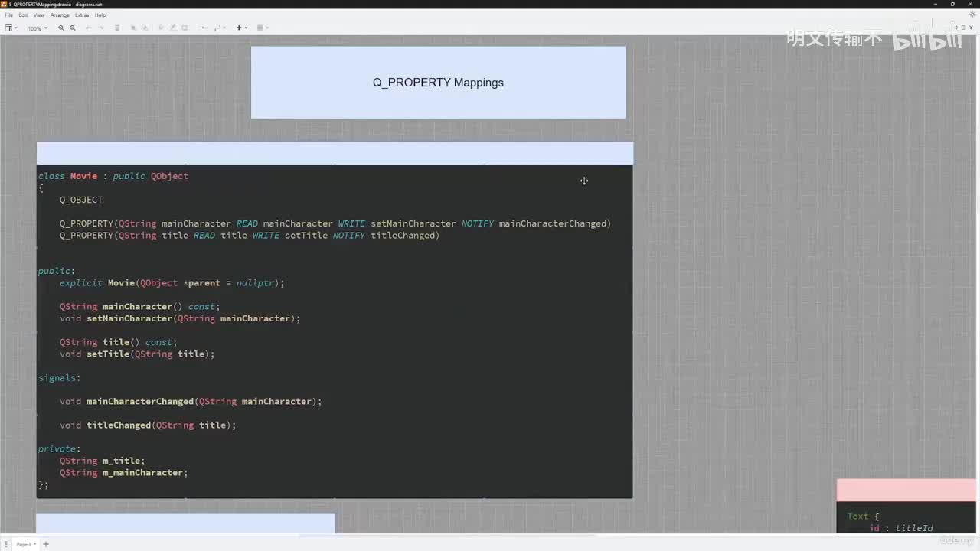The image size is (980, 551).
Task: Click the Redo arrow icon
Action: [100, 28]
